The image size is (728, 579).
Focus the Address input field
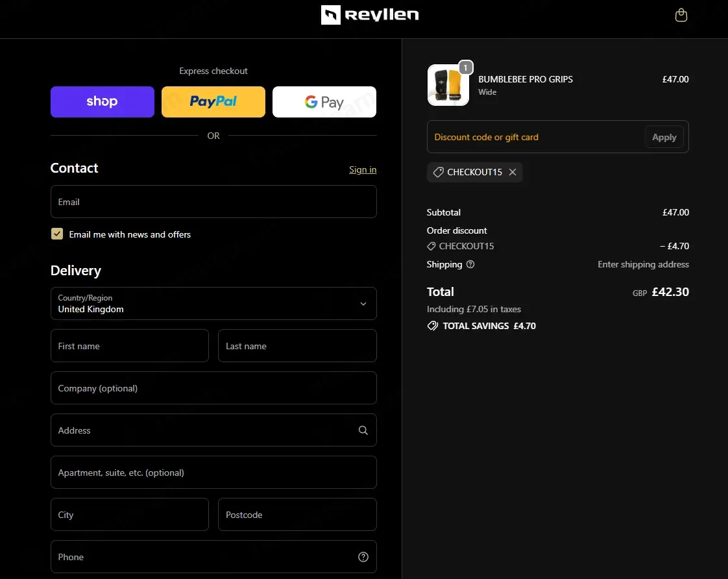[x=213, y=430]
